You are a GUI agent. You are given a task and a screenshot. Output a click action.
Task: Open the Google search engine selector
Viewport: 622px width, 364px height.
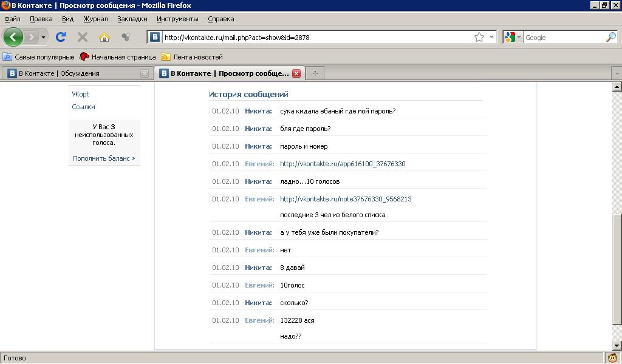coord(513,37)
